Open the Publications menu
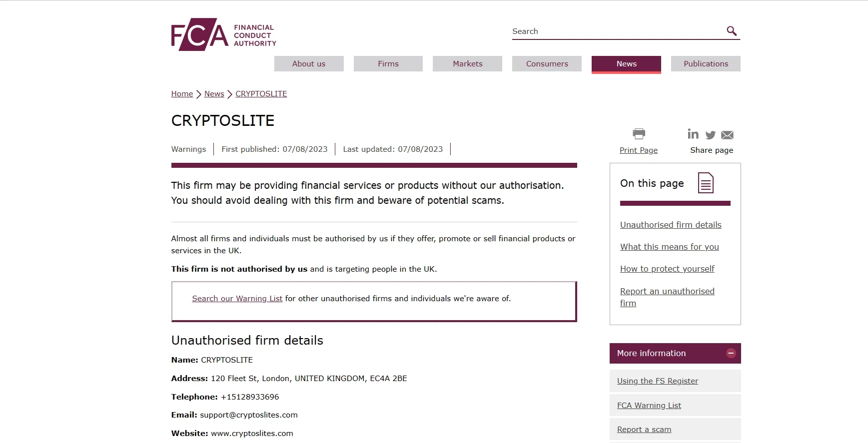This screenshot has height=443, width=868. pos(706,63)
